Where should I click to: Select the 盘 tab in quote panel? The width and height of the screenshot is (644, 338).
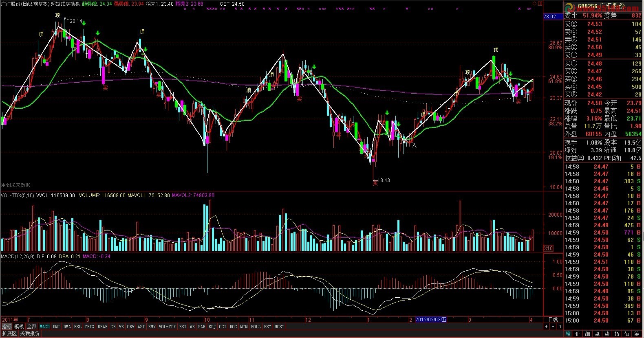[x=598, y=334]
